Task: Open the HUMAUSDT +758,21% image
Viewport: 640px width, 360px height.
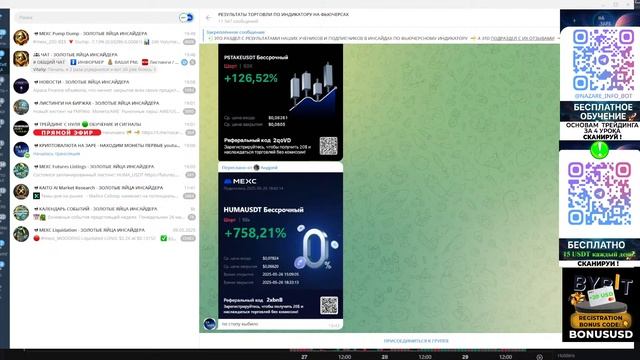Action: [281, 245]
